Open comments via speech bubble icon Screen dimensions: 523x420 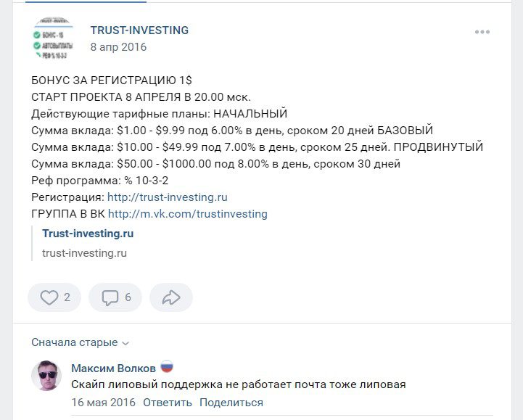coord(110,297)
